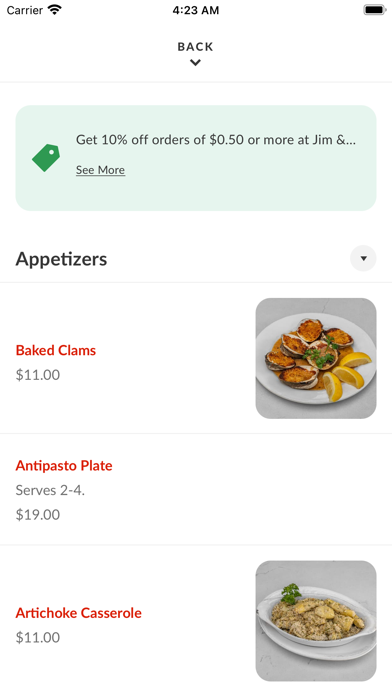The width and height of the screenshot is (392, 696).
Task: View the Baked Clams photo
Action: (x=316, y=358)
